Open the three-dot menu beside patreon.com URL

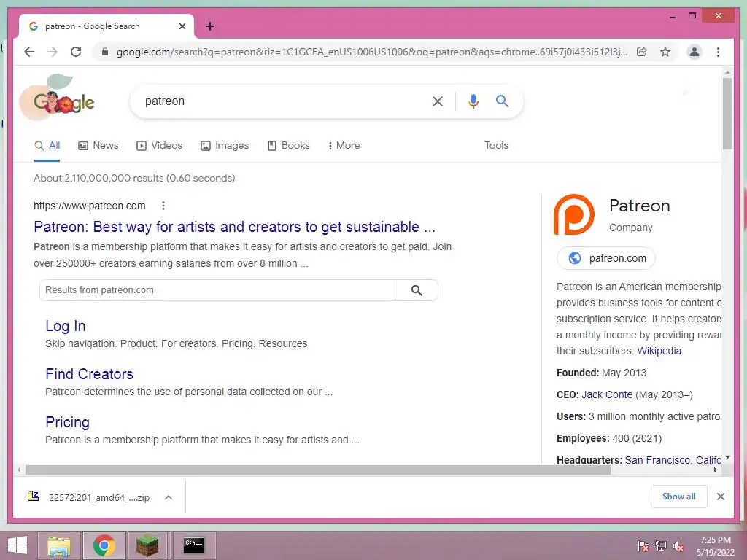163,206
